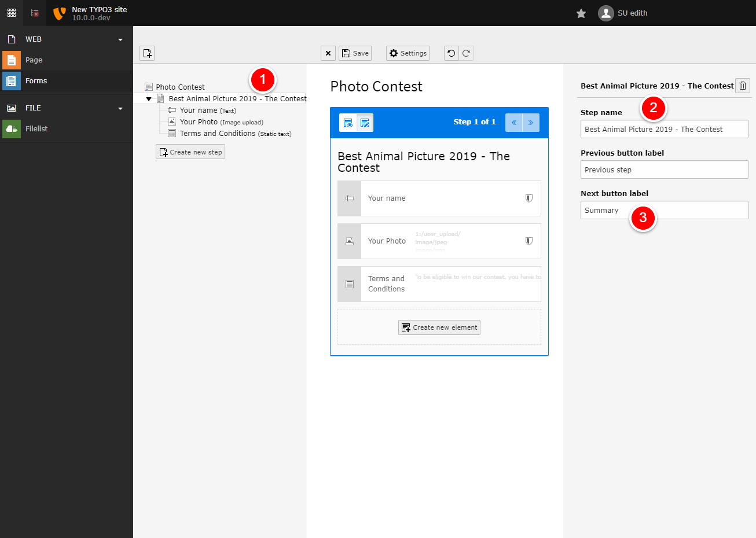Open the Page module

click(34, 60)
